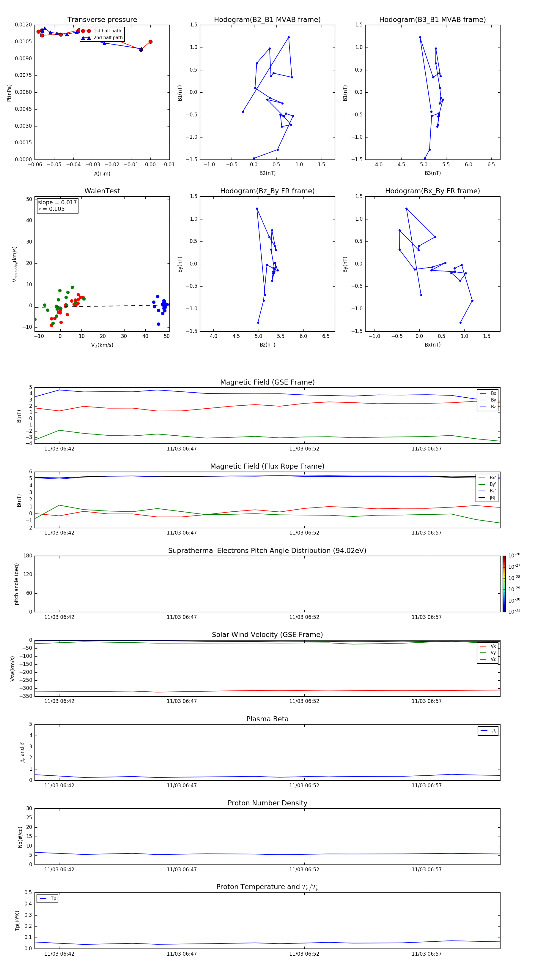The height and width of the screenshot is (980, 535).
Task: Select the 11/03 06:42 tick under GSE Magnetic Field plot
Action: pos(59,449)
